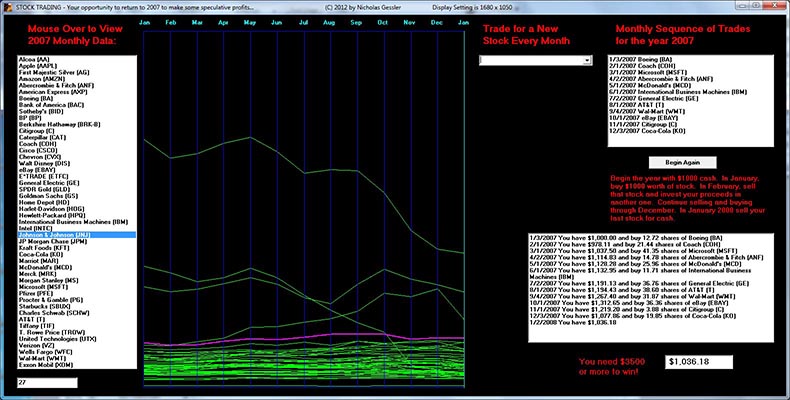The width and height of the screenshot is (790, 400).
Task: Select Alcoa (AA) in the left stock list
Action: 77,59
